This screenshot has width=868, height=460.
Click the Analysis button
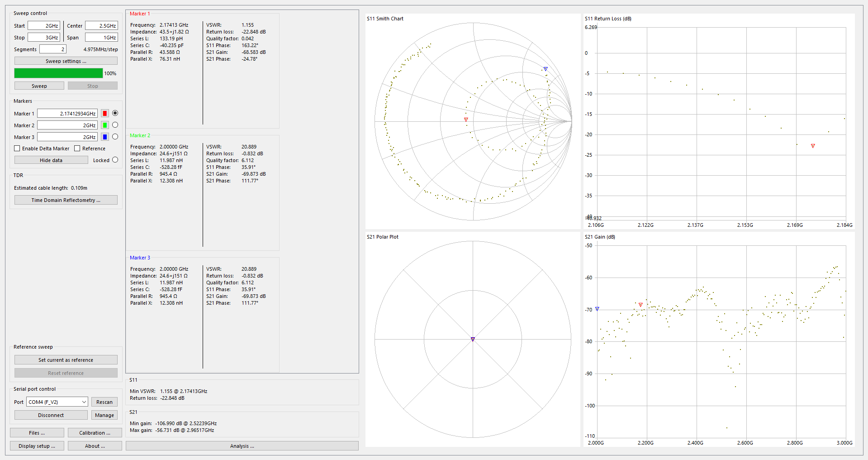click(x=242, y=446)
